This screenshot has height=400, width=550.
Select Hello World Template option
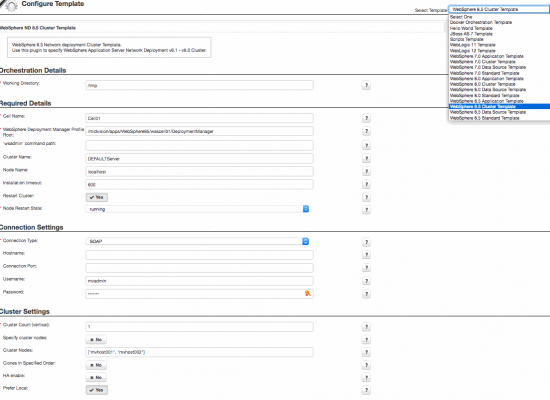click(499, 28)
